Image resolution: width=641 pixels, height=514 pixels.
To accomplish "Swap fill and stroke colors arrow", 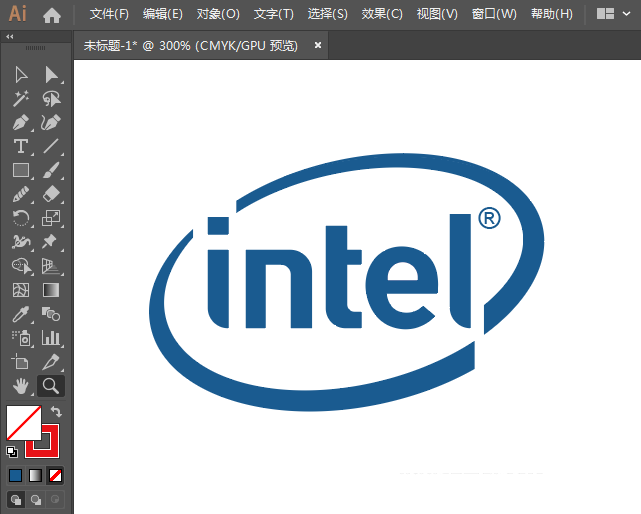I will (x=56, y=411).
